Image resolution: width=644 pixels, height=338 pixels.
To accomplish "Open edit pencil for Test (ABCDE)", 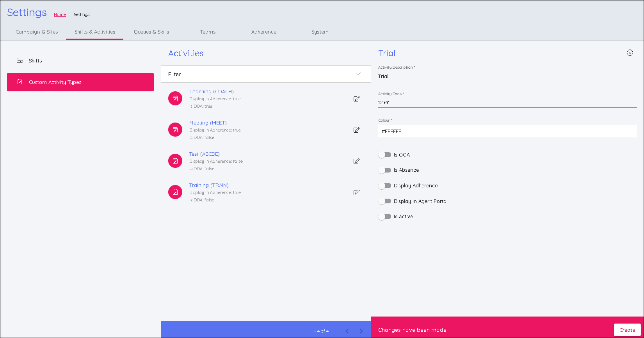I will pos(356,161).
